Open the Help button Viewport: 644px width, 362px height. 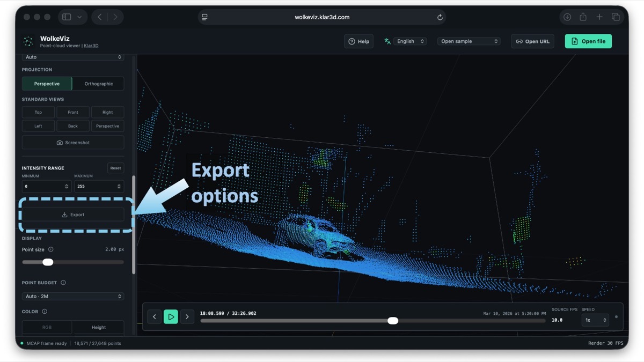(358, 41)
